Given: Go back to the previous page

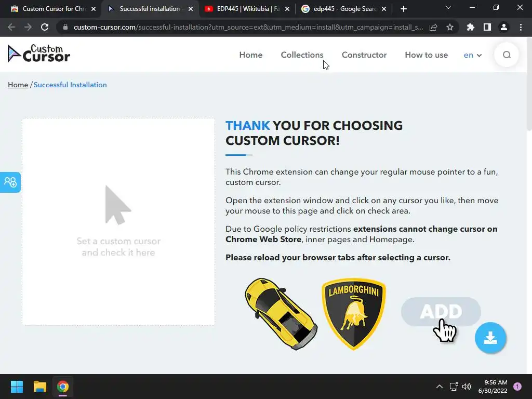Looking at the screenshot, I should 11,27.
